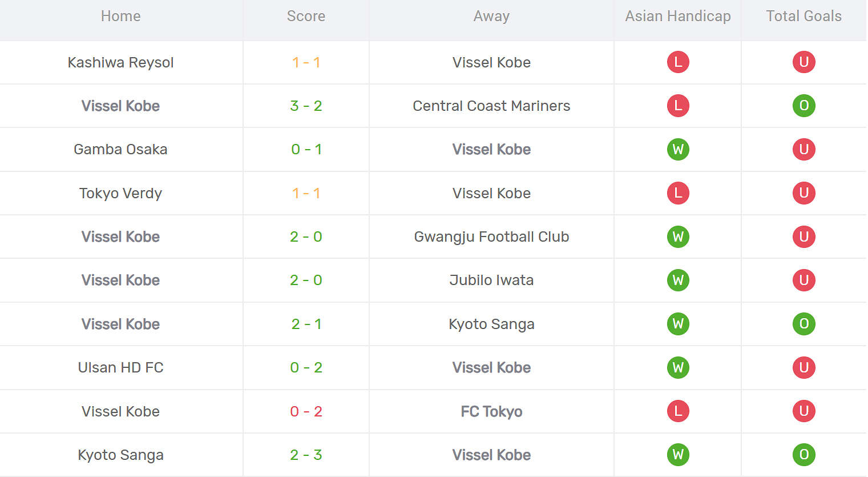Viewport: 868px width, 477px height.
Task: Click the W handicap badge in Gamba Osaka row
Action: coord(678,149)
